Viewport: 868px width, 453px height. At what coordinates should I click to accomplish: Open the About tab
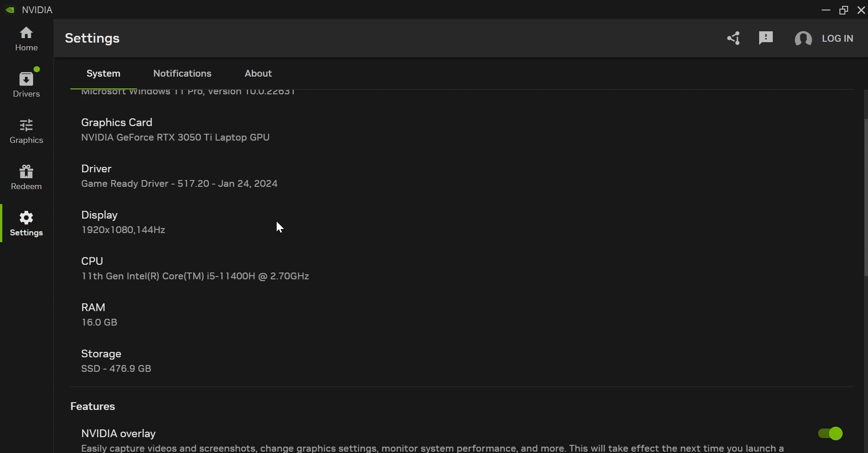258,73
